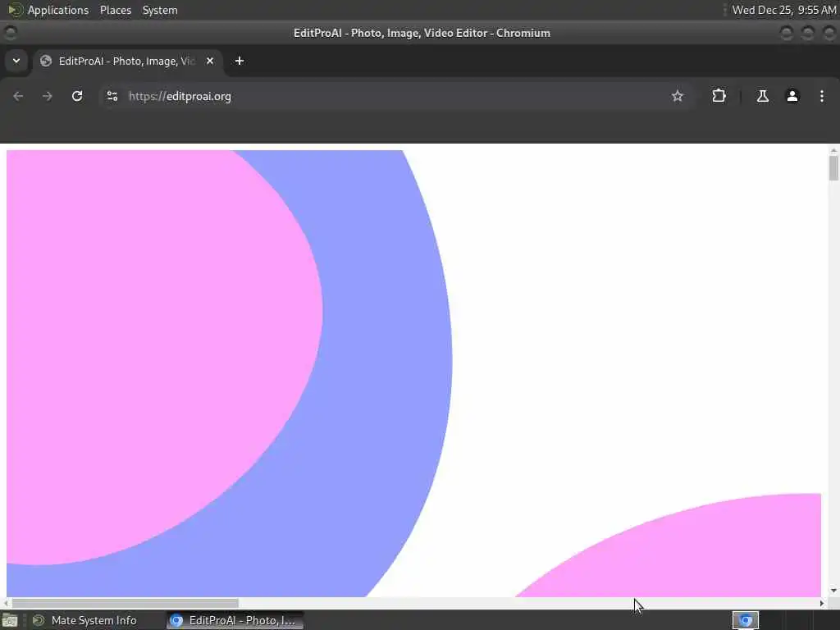Reload the EditProAI page
Image resolution: width=840 pixels, height=630 pixels.
[77, 97]
